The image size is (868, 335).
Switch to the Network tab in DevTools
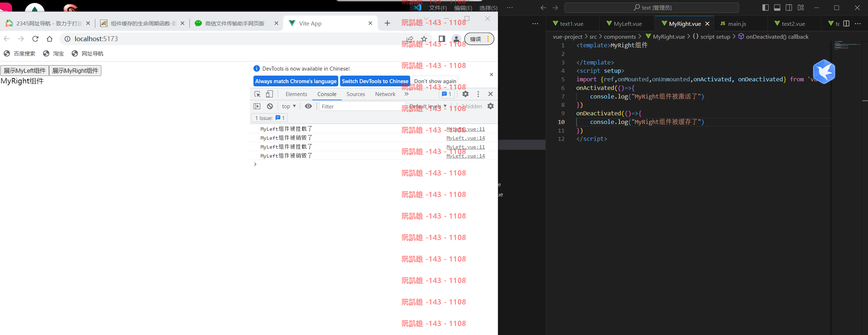pos(385,94)
